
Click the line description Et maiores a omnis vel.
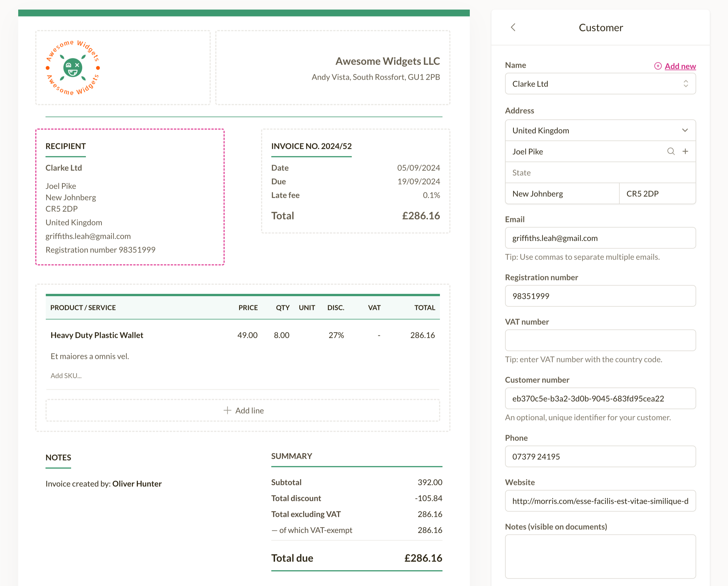90,356
